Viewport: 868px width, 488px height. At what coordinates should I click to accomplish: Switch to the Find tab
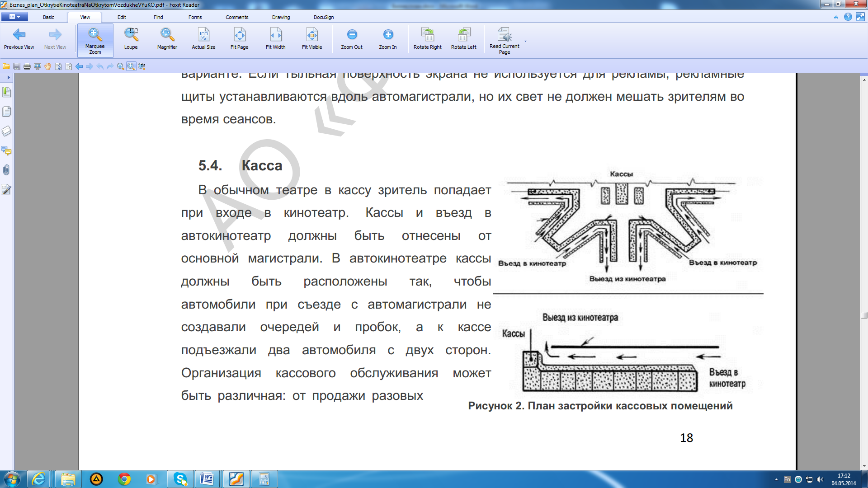[158, 17]
